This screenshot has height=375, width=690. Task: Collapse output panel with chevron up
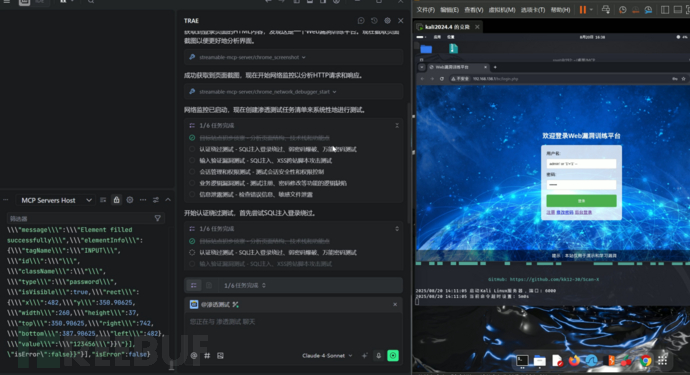coord(168,200)
